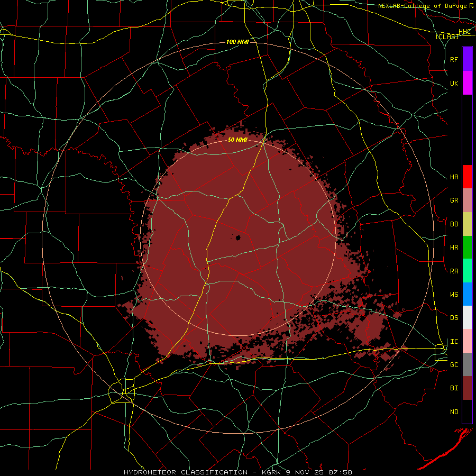The image size is (476, 476).
Task: Click the HR legend label
Action: tap(454, 248)
